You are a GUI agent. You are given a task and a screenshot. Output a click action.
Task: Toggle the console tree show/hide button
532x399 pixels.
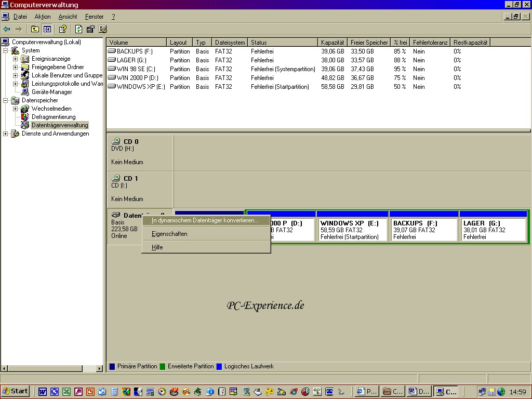[47, 29]
